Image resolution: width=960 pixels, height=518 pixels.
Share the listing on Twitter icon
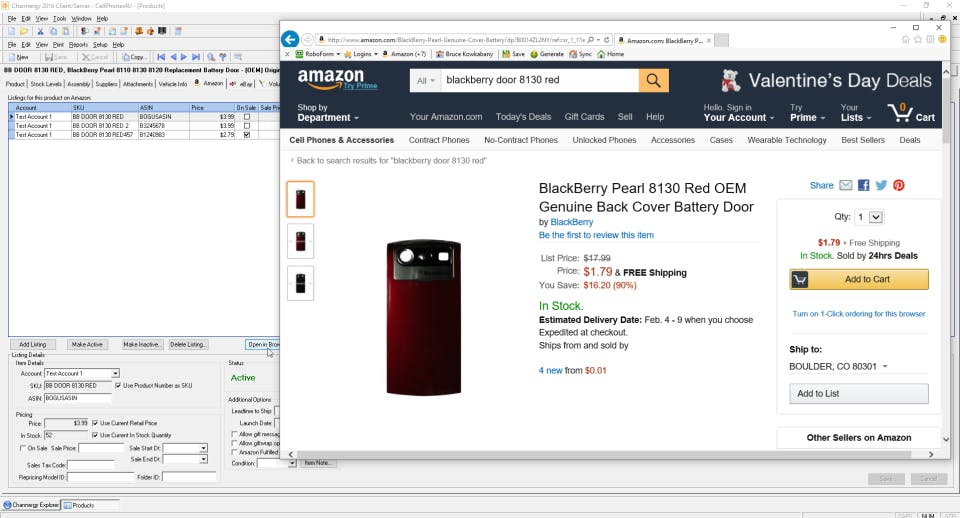point(881,185)
